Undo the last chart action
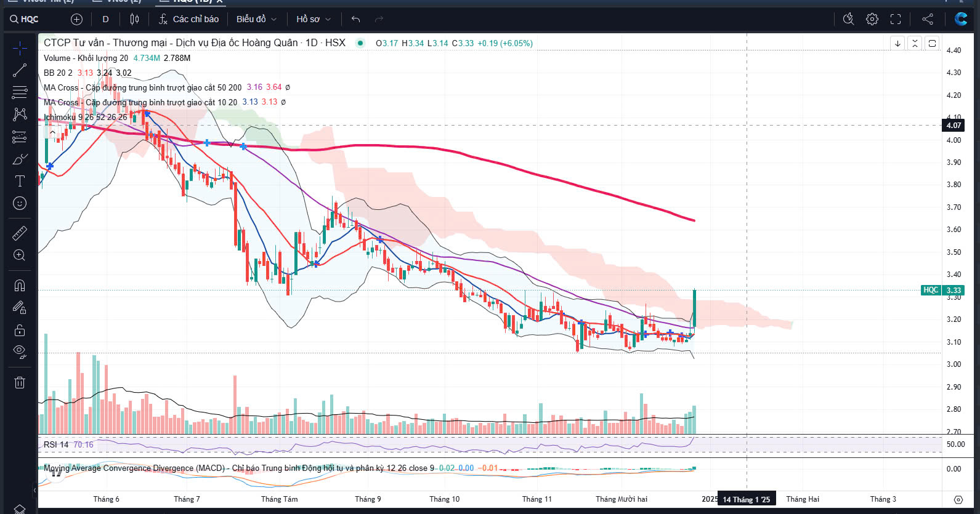The height and width of the screenshot is (514, 980). point(355,19)
